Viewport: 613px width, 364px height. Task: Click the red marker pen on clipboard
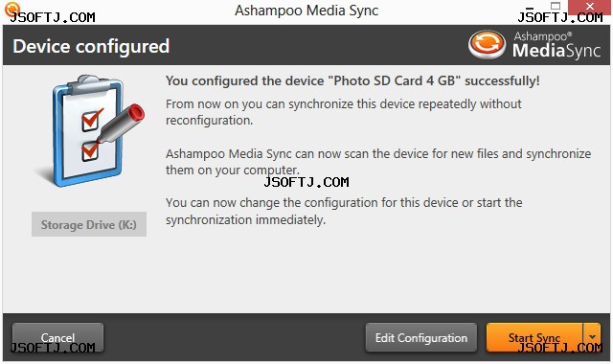(121, 124)
